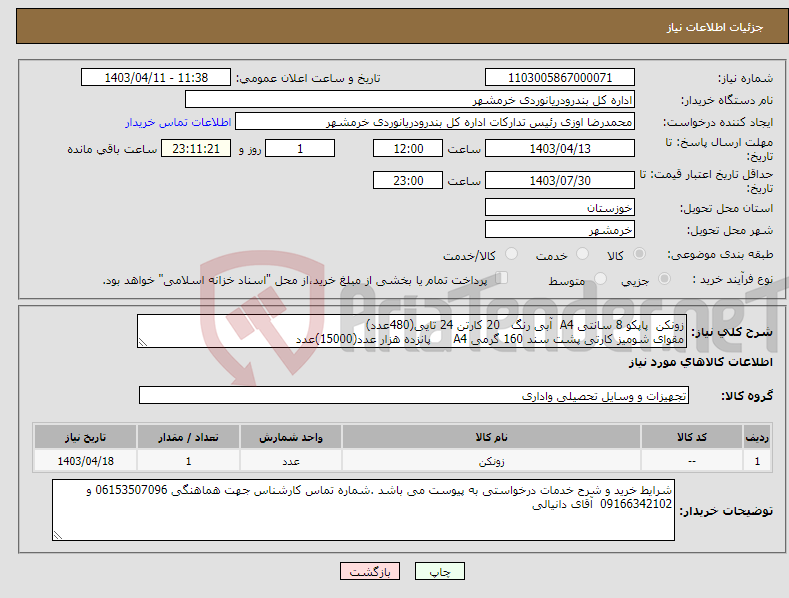Click the اطلاعات کالاهای مورد نیاز heading
789x598 pixels.
tap(700, 362)
